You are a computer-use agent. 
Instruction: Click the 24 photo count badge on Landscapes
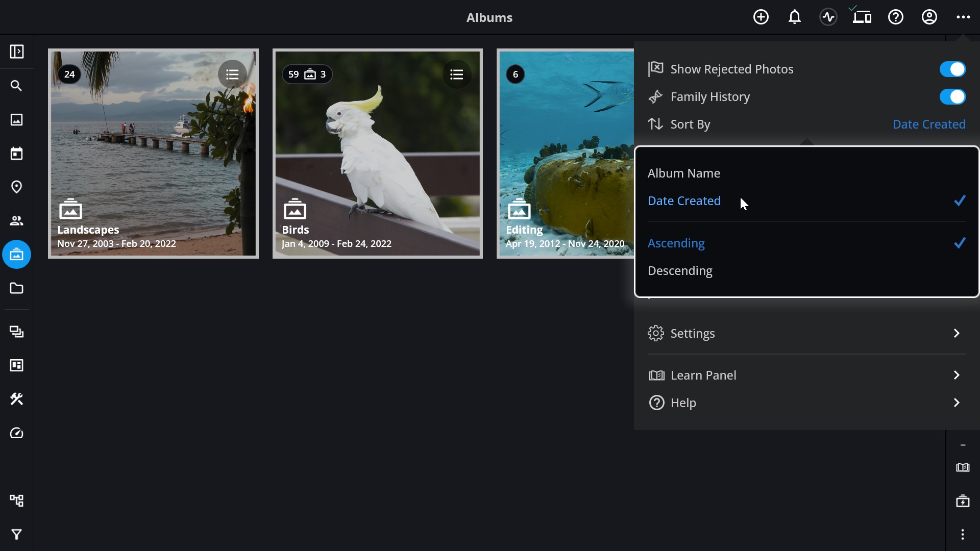tap(69, 74)
